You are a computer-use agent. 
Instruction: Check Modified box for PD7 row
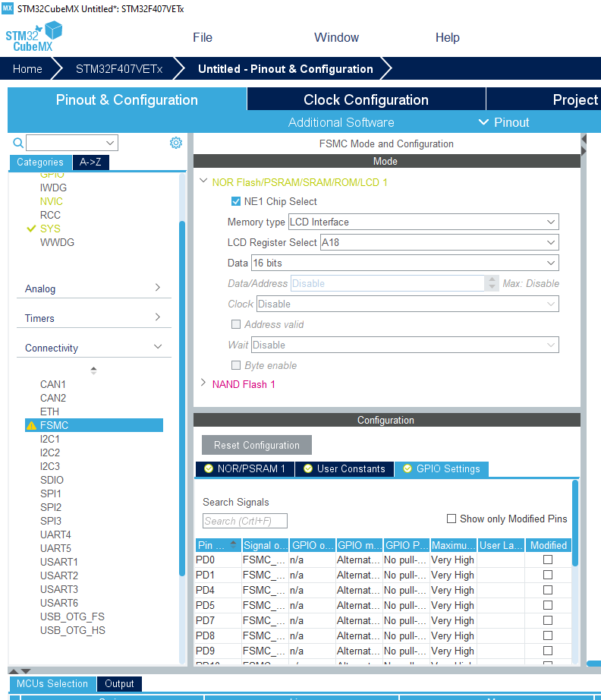pyautogui.click(x=548, y=620)
